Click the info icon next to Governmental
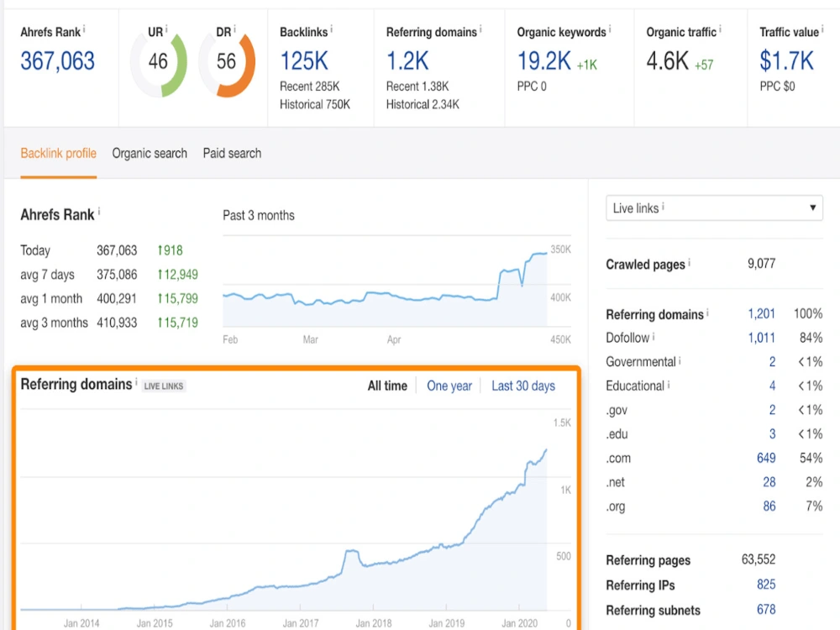The image size is (840, 630). click(680, 360)
